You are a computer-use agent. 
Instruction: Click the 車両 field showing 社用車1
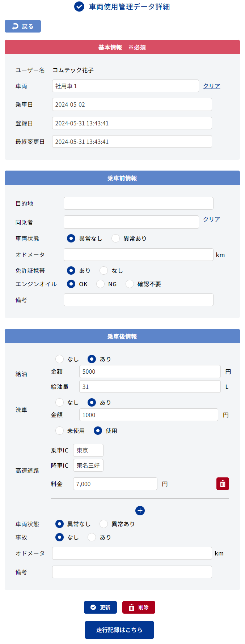(126, 86)
